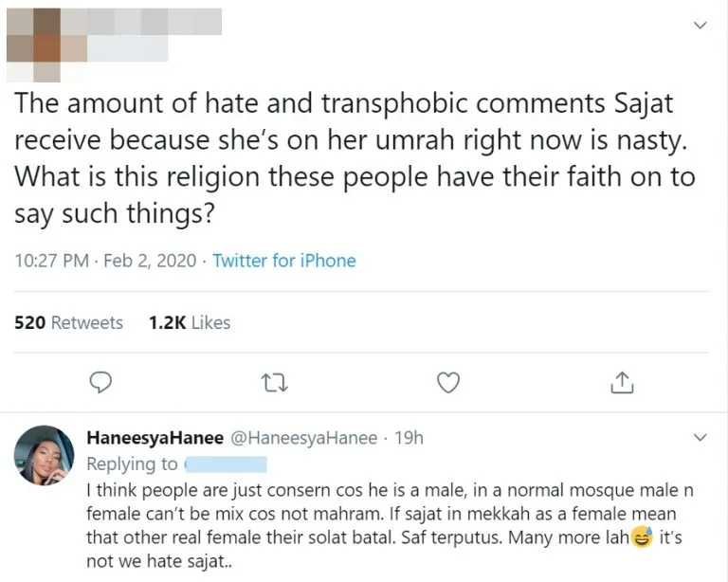Open the options chevron on HaneesyaHanee's reply
The height and width of the screenshot is (582, 728).
pyautogui.click(x=701, y=438)
